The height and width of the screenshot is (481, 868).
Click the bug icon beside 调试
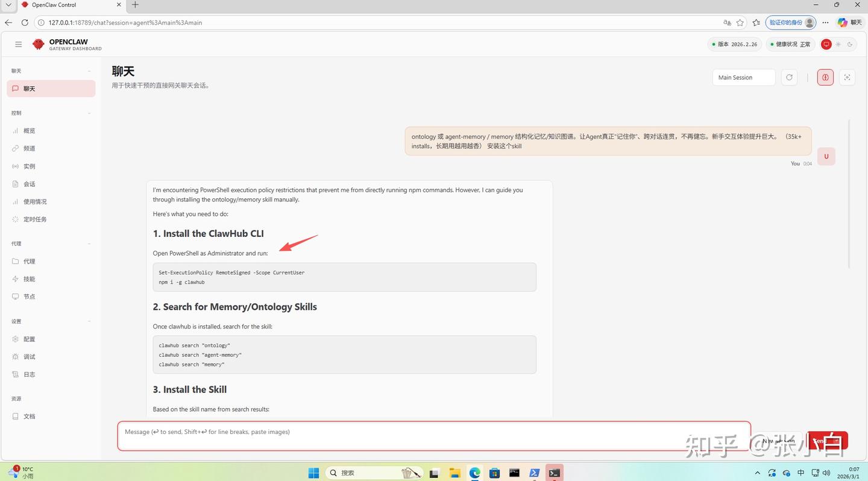point(16,357)
